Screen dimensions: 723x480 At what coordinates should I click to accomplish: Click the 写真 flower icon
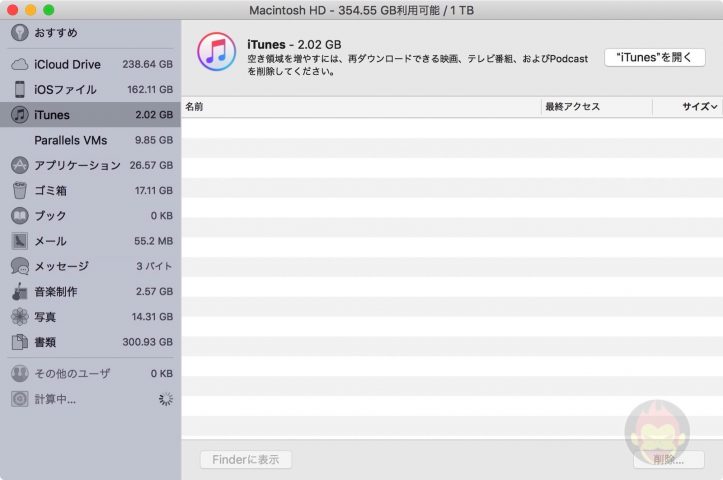pyautogui.click(x=19, y=316)
